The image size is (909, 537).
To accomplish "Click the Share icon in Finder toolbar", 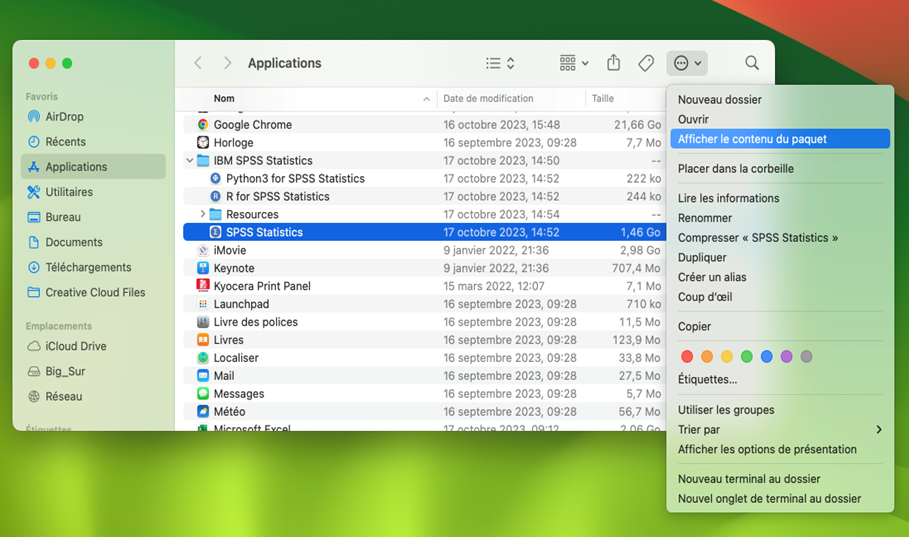I will pos(614,63).
